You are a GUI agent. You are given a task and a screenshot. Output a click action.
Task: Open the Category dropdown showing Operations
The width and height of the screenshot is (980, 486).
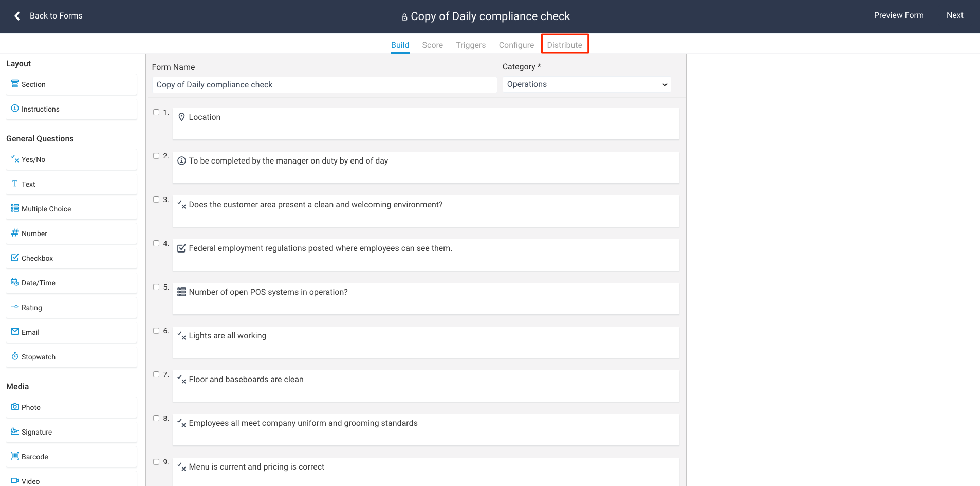click(586, 84)
